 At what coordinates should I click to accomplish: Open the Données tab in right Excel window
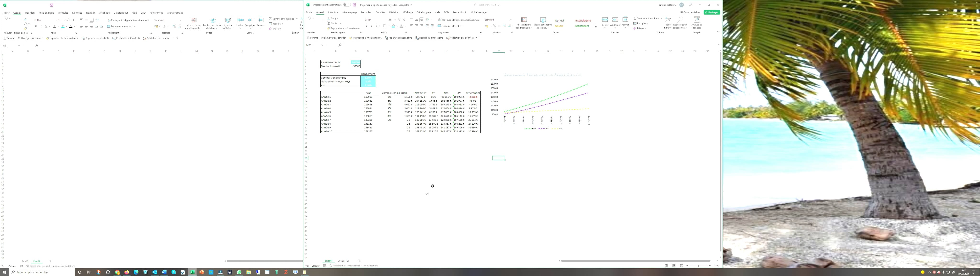pyautogui.click(x=380, y=12)
